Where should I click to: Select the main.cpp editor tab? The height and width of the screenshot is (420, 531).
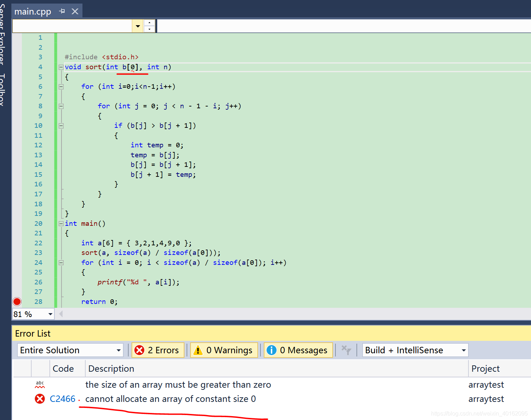coord(33,11)
